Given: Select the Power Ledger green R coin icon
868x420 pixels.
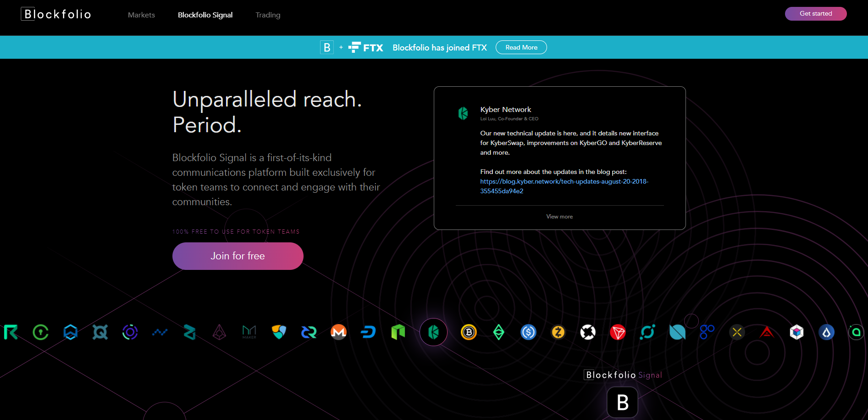Looking at the screenshot, I should [x=11, y=332].
